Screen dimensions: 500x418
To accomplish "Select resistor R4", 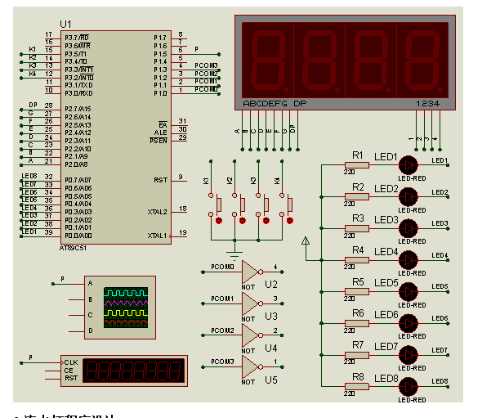I will [x=357, y=260].
